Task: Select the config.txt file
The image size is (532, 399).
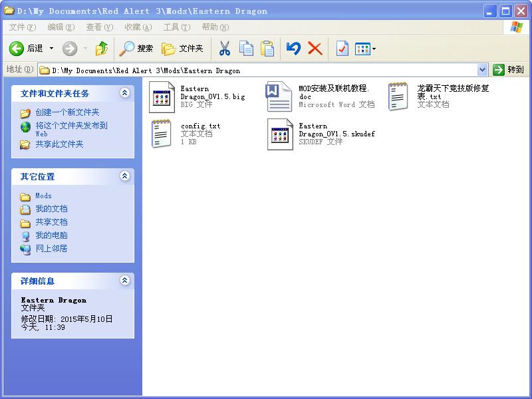Action: click(x=186, y=134)
